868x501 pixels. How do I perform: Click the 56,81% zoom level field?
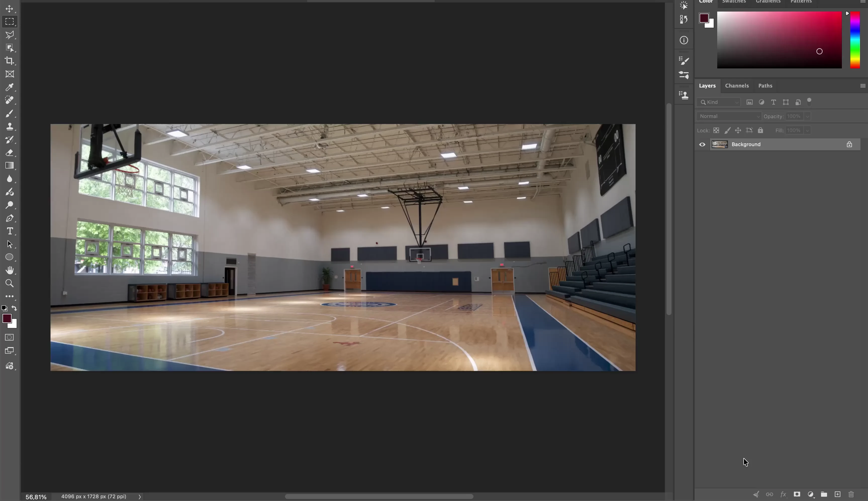(x=36, y=497)
